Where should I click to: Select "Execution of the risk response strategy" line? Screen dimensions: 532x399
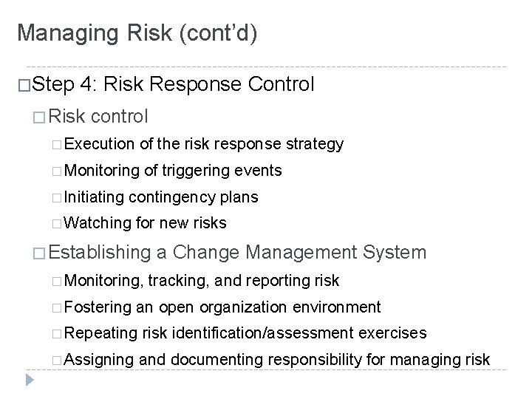coord(208,144)
